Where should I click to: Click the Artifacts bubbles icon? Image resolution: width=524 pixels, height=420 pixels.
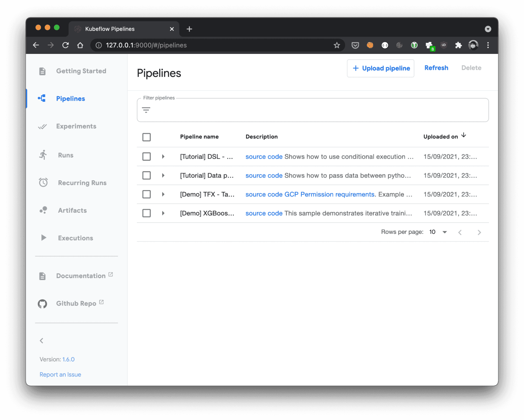click(x=43, y=210)
